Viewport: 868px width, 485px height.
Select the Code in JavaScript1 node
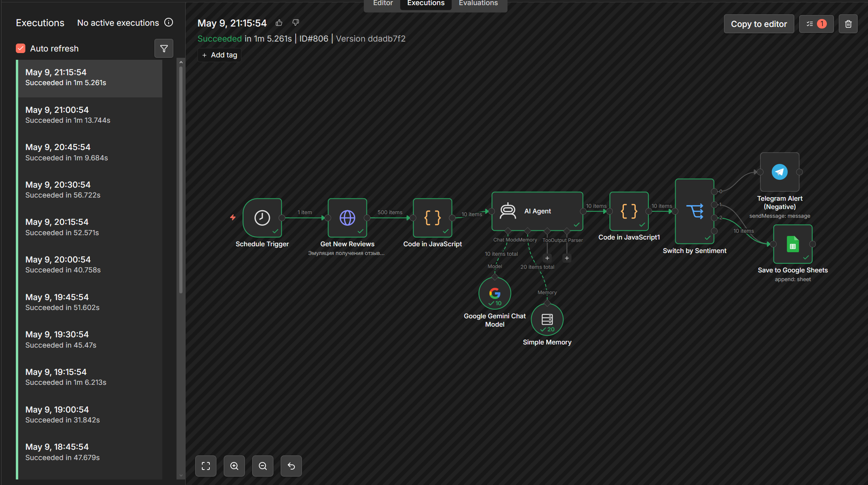pyautogui.click(x=629, y=211)
